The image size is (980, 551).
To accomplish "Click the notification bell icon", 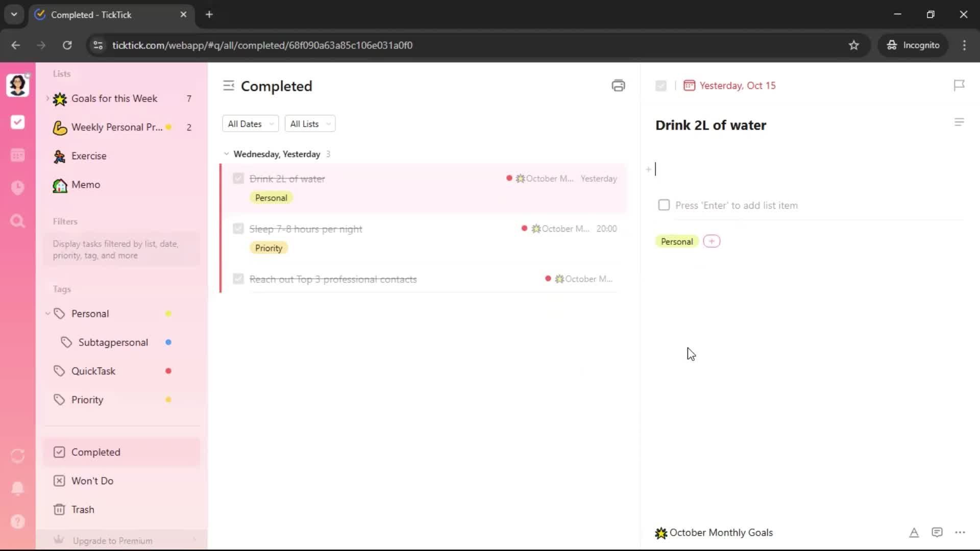I will pyautogui.click(x=17, y=488).
